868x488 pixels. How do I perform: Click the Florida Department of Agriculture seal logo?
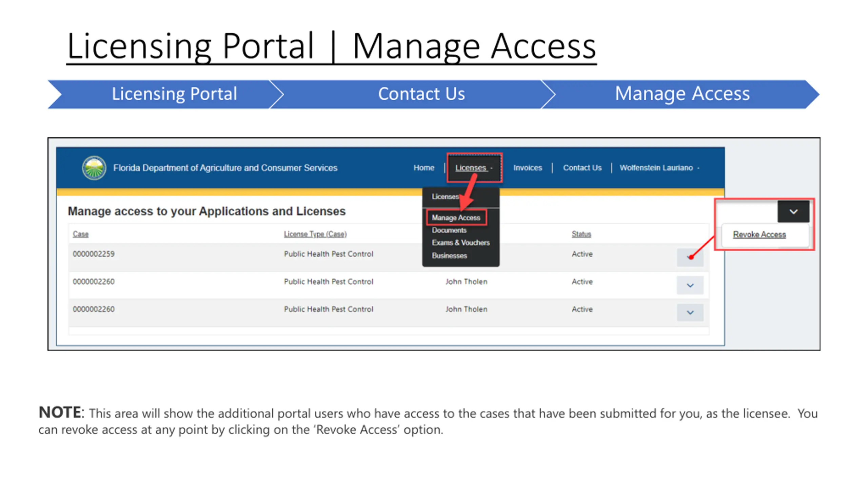[94, 168]
